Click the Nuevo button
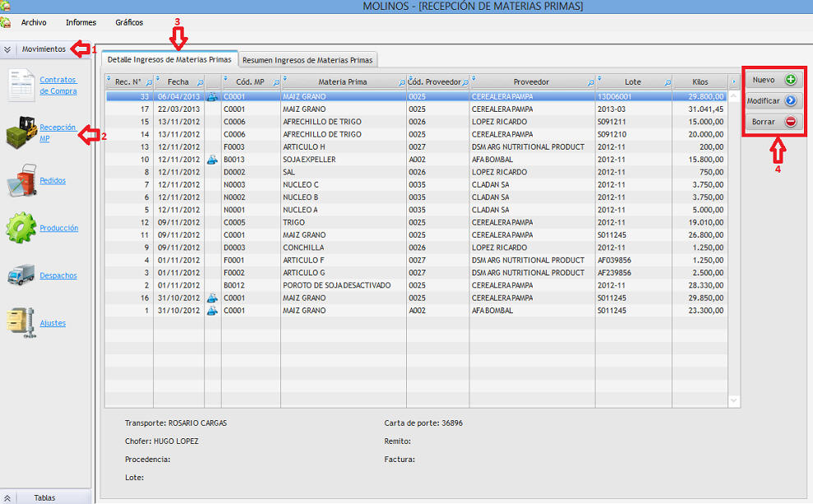The image size is (813, 504). pyautogui.click(x=774, y=80)
